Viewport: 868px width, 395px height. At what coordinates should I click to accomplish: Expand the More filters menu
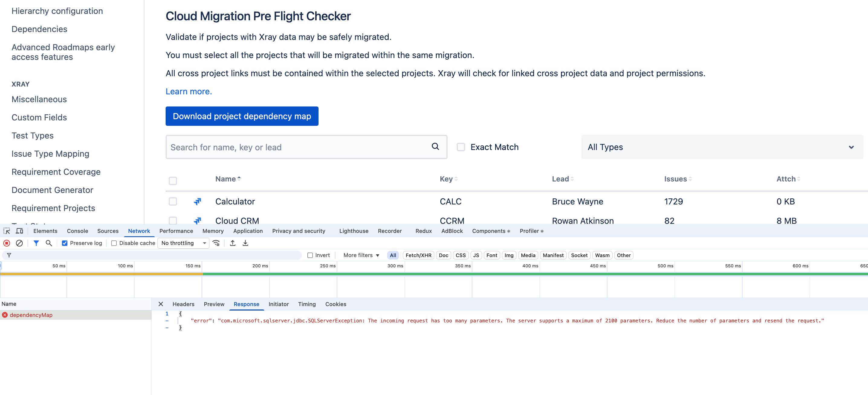point(361,255)
